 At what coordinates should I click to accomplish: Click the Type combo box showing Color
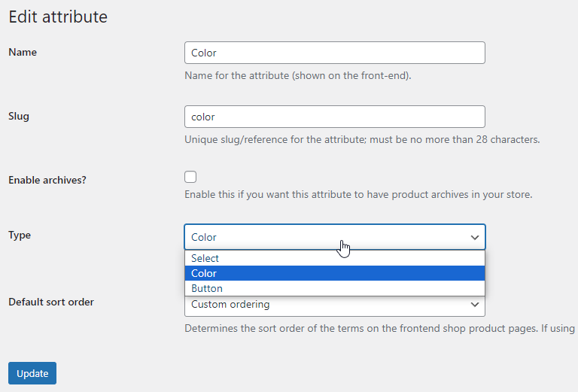click(324, 237)
